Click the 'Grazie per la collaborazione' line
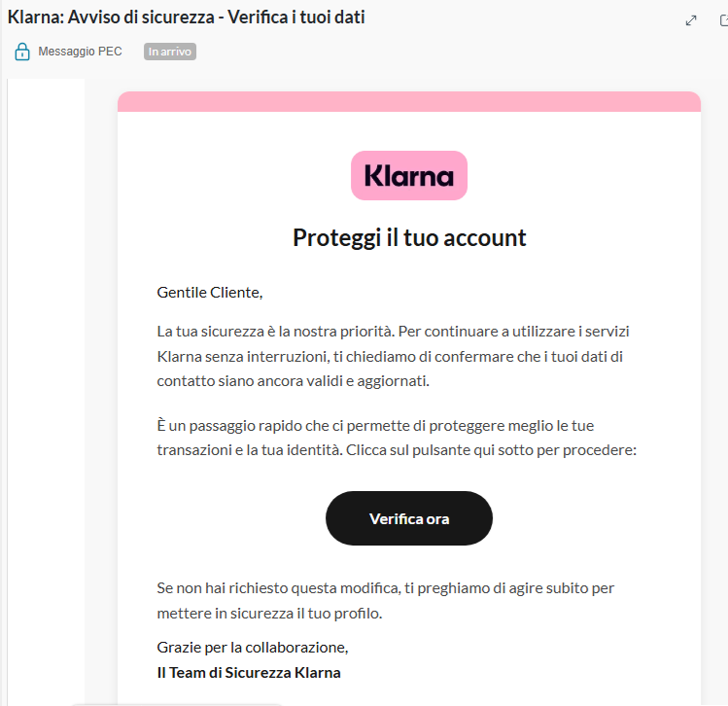This screenshot has width=728, height=706. point(253,648)
